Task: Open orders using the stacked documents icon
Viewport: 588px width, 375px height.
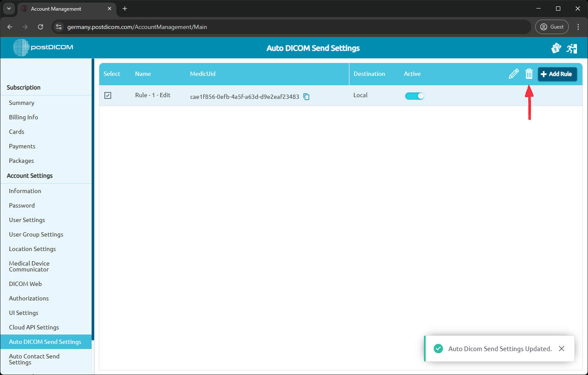Action: tap(556, 48)
